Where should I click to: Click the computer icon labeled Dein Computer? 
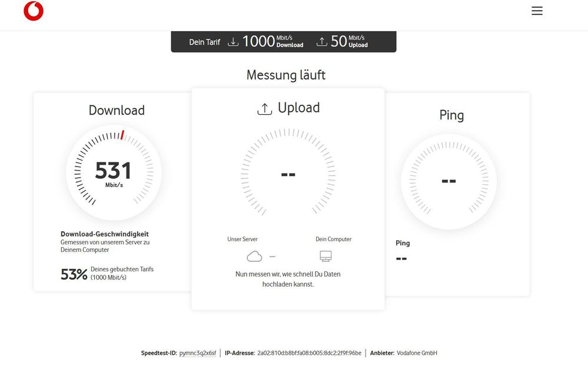[x=325, y=255]
